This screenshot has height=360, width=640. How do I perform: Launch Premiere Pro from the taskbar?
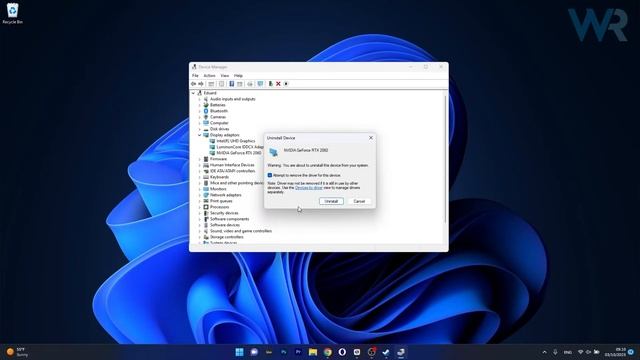[x=298, y=352]
